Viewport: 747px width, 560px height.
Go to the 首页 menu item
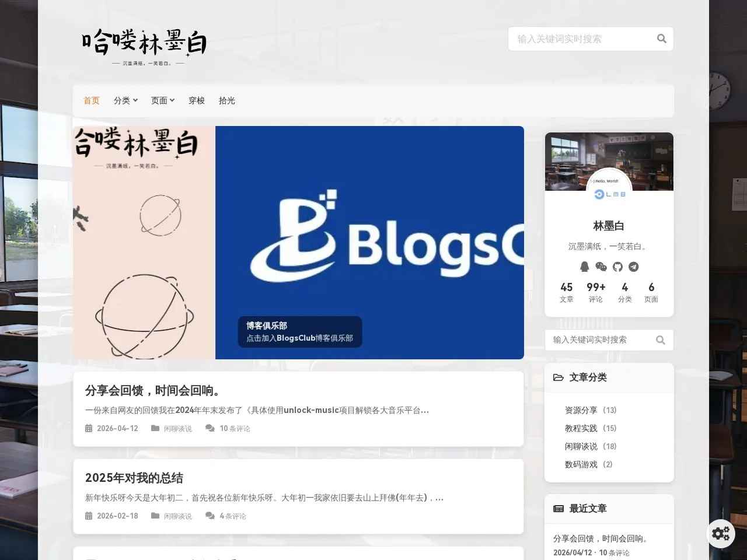(x=92, y=100)
